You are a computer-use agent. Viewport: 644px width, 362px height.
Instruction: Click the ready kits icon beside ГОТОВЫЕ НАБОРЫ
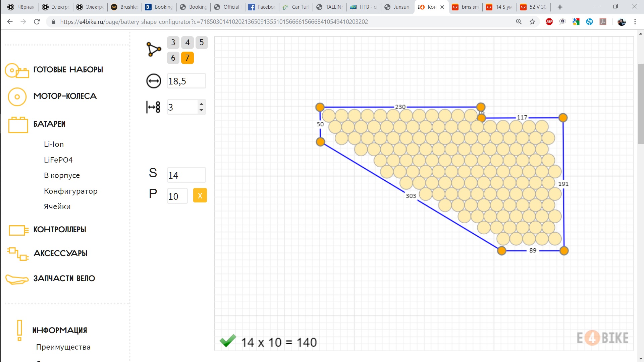click(x=17, y=71)
